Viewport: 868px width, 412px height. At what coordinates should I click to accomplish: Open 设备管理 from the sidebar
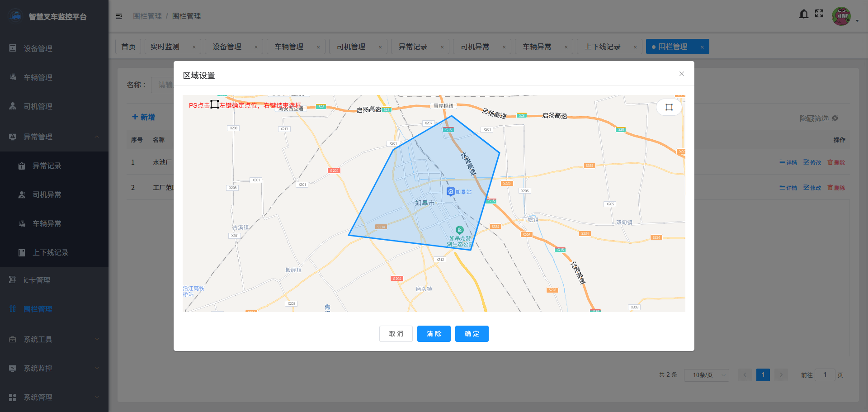(38, 48)
